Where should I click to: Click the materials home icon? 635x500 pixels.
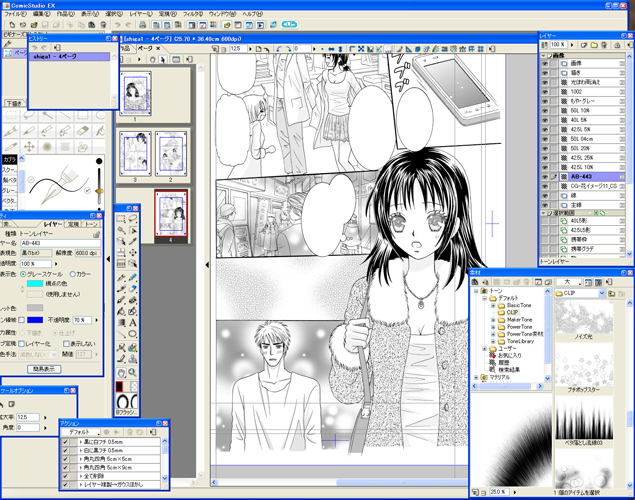coord(475,282)
